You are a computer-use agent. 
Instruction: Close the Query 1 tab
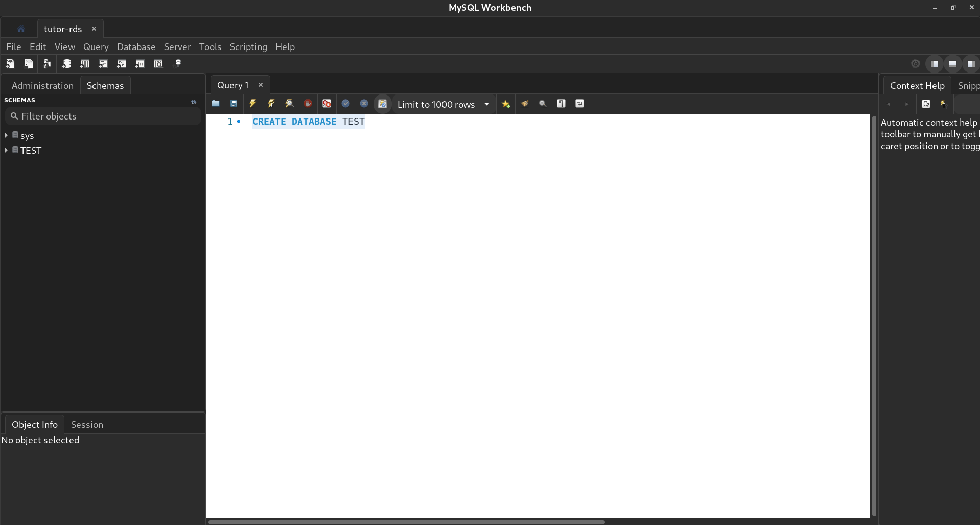coord(261,85)
